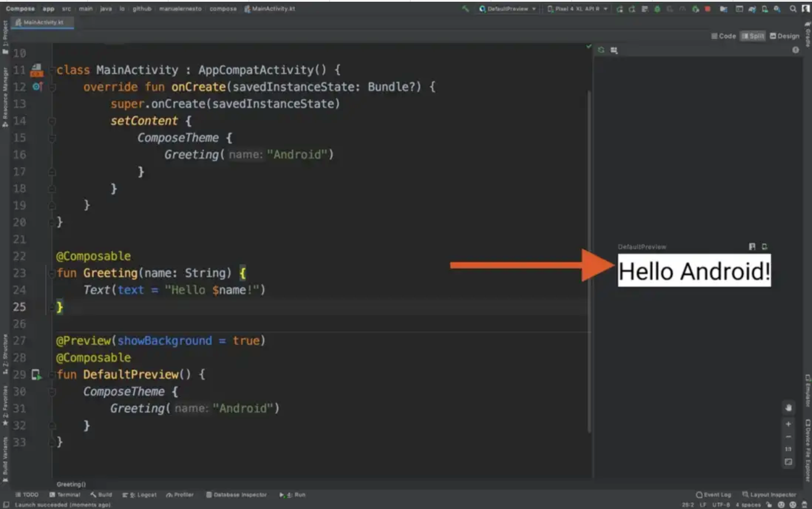Viewport: 812px width, 509px height.
Task: Click the github breadcrumb item
Action: click(142, 9)
